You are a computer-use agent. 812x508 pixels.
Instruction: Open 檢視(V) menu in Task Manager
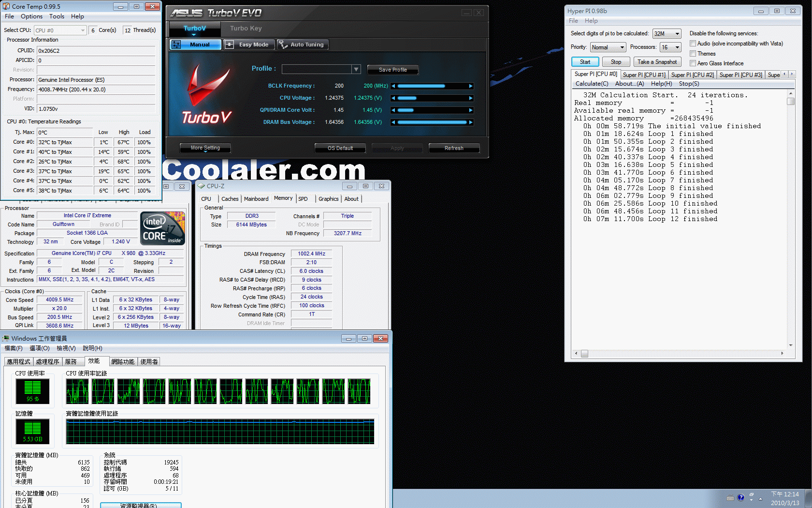pyautogui.click(x=66, y=348)
